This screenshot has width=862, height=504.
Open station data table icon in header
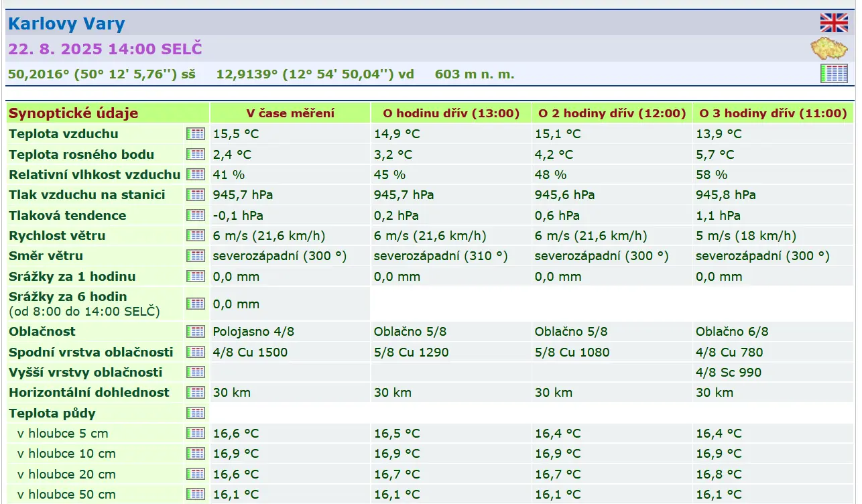tap(834, 74)
